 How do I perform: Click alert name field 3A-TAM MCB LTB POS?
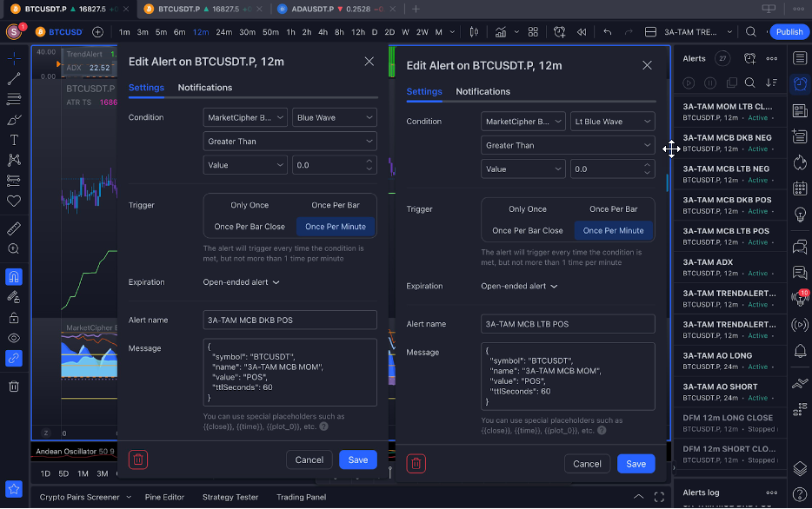pyautogui.click(x=568, y=324)
